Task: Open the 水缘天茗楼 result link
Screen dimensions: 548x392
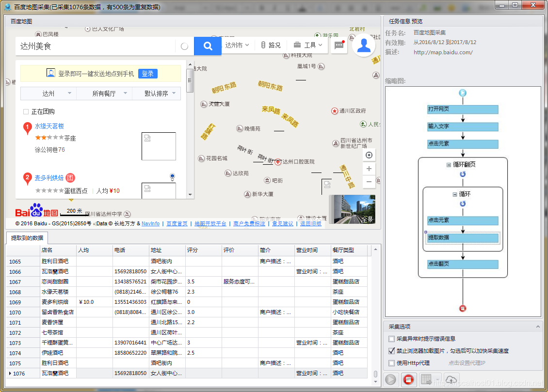Action: (x=49, y=126)
